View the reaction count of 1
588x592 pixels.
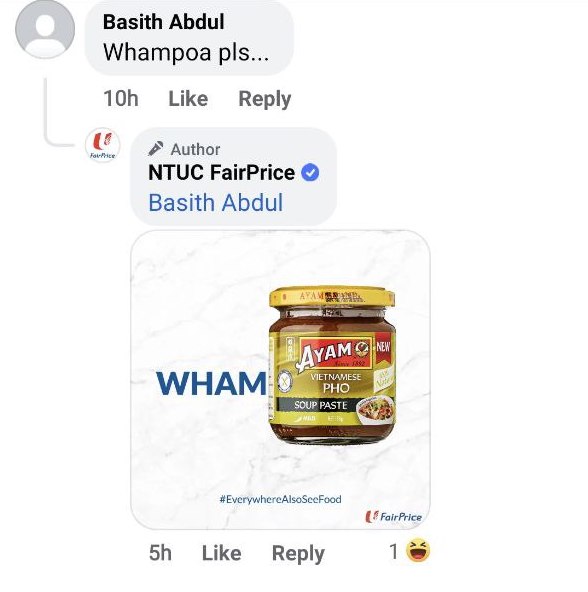pyautogui.click(x=394, y=551)
